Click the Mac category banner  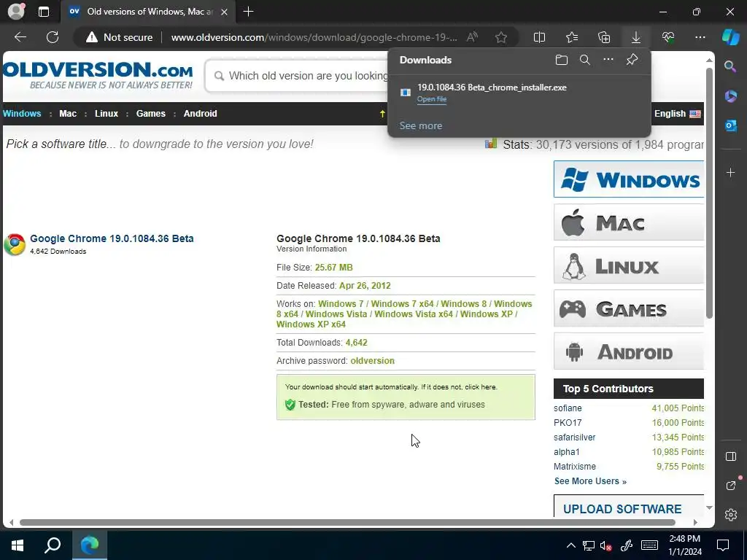628,222
